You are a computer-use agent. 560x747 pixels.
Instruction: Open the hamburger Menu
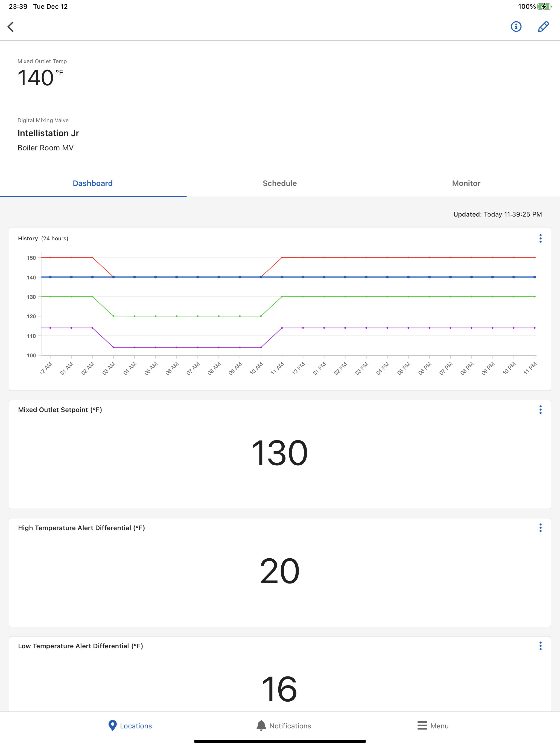click(433, 726)
